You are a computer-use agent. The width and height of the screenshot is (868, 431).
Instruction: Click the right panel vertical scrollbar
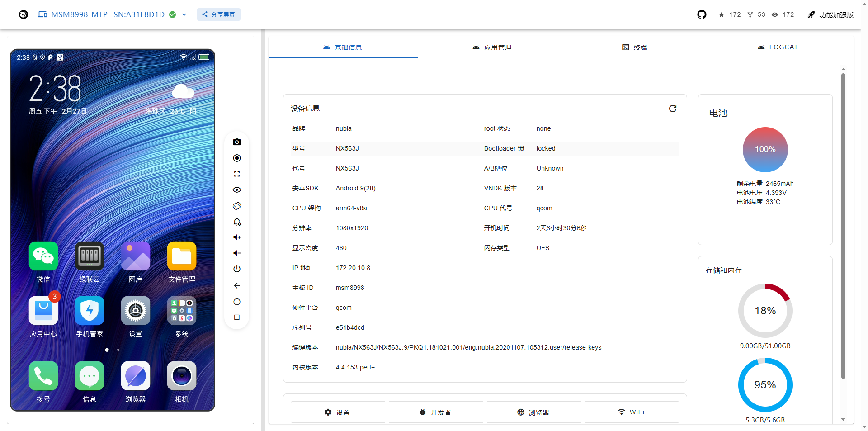[x=843, y=226]
